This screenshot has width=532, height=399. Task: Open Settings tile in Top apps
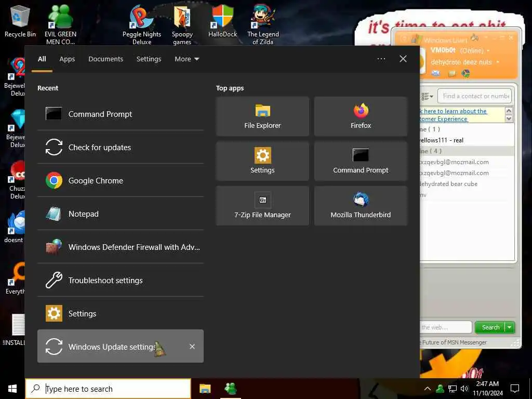pos(262,161)
